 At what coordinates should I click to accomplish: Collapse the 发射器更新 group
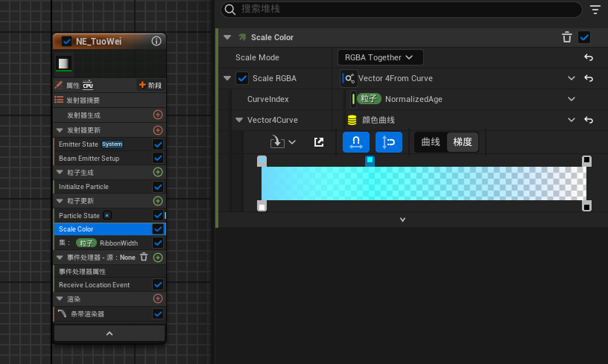pyautogui.click(x=60, y=130)
